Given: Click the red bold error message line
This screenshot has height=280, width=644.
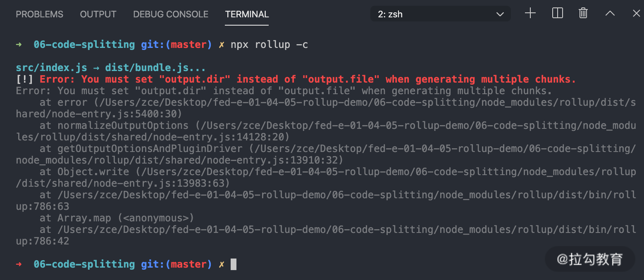Looking at the screenshot, I should tap(296, 79).
